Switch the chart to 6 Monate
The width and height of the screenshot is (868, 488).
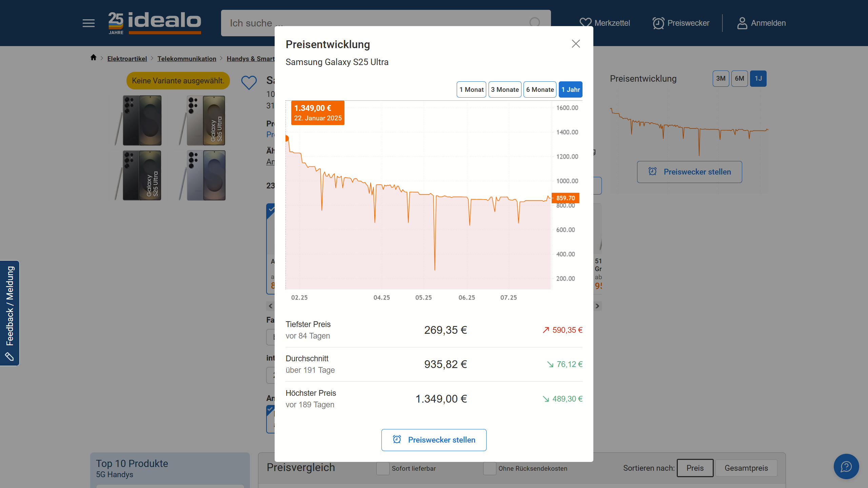(x=540, y=89)
